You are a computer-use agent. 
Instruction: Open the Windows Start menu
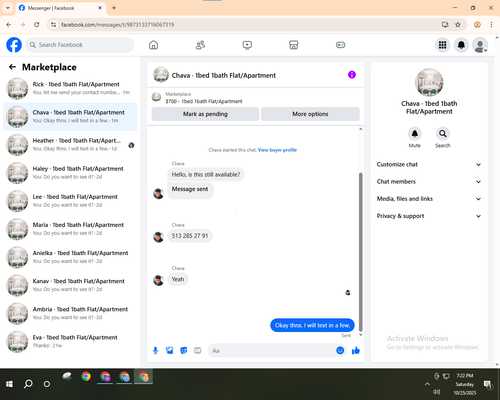pos(9,384)
